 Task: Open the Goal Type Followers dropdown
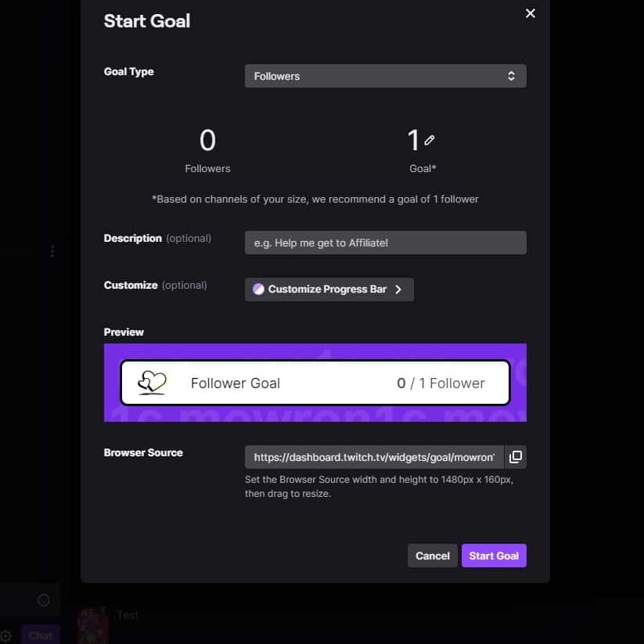385,76
